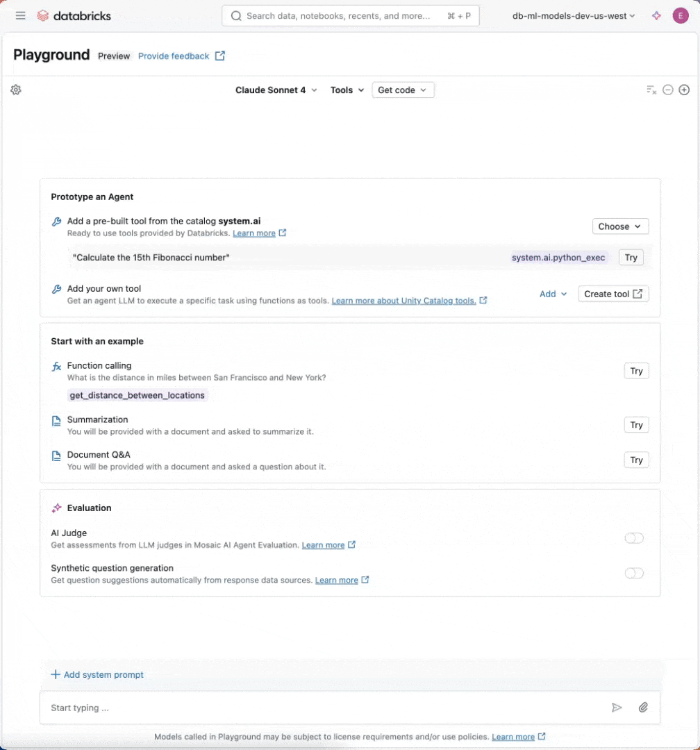Image resolution: width=700 pixels, height=750 pixels.
Task: Enable the AI Judge toggle
Action: 634,538
